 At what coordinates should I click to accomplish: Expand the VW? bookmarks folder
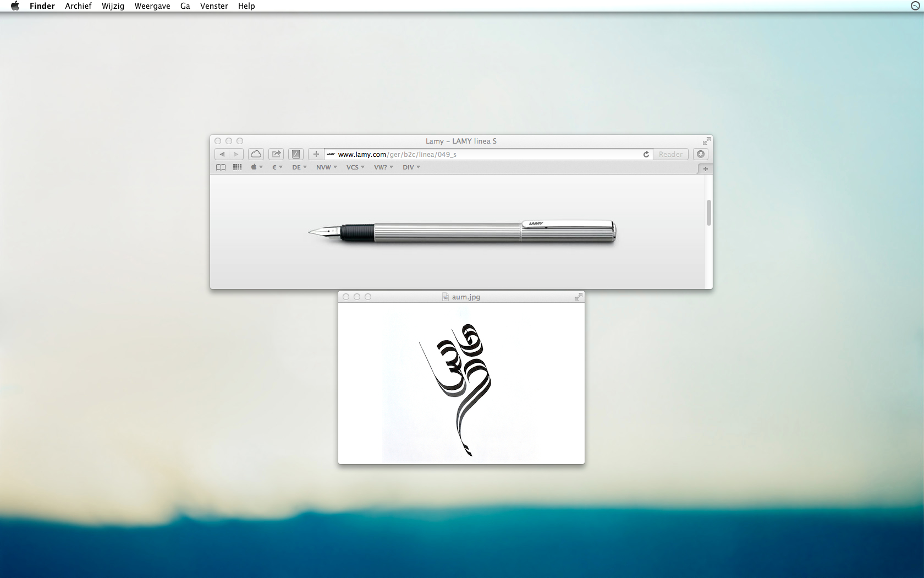[383, 167]
